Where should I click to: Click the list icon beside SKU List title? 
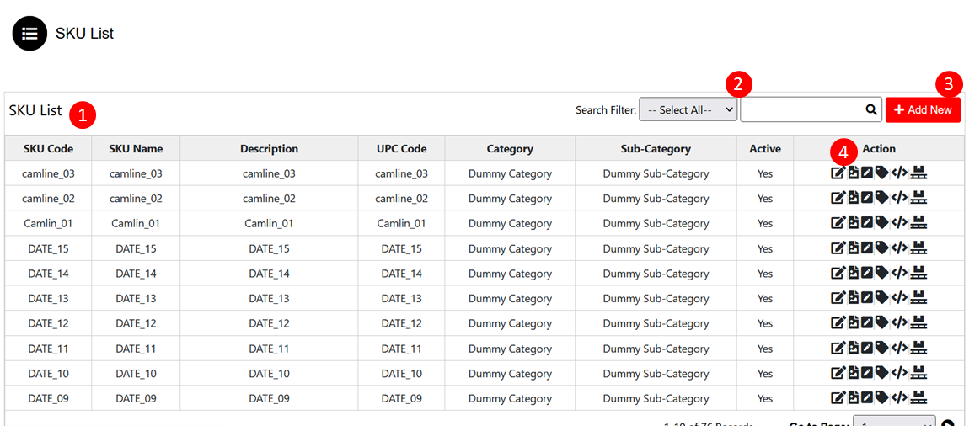pos(29,34)
